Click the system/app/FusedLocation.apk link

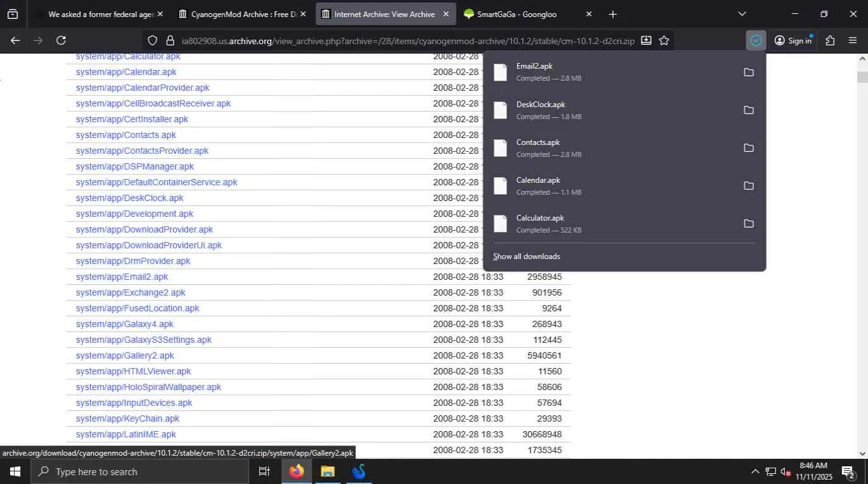click(138, 308)
